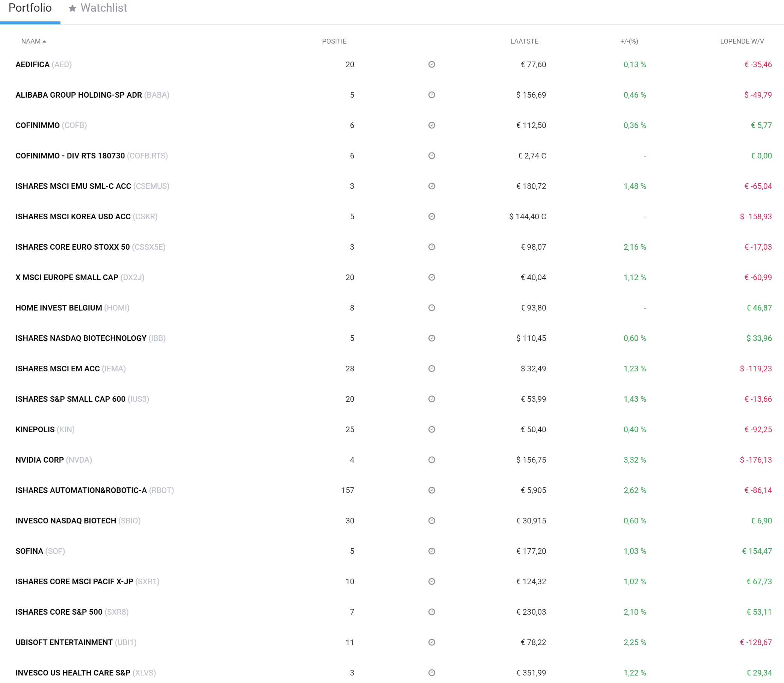The height and width of the screenshot is (683, 784).
Task: Click the clock icon in IUS3 row
Action: (431, 399)
